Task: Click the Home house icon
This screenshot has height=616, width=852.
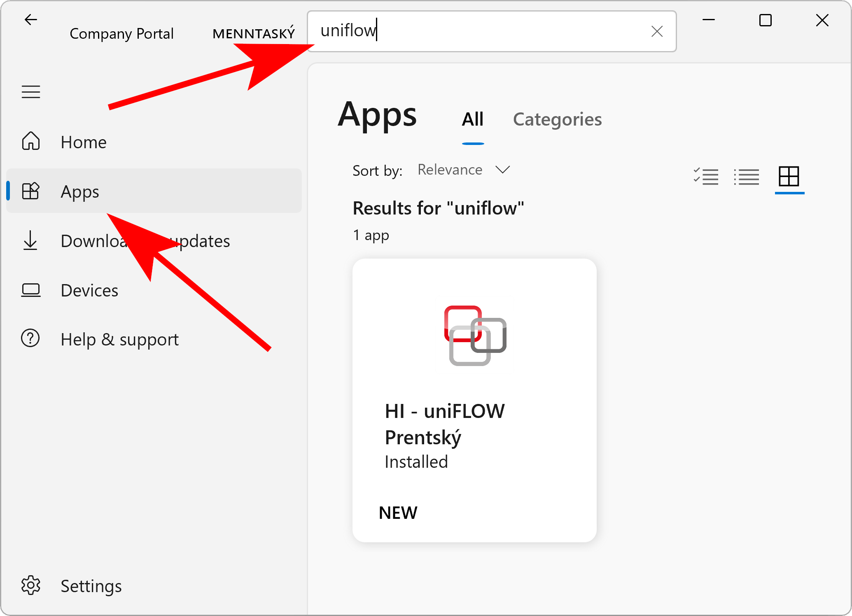Action: [31, 141]
